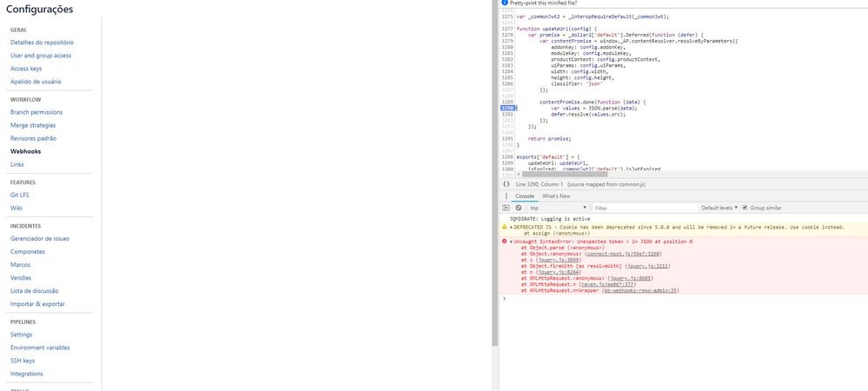
Task: Open User and group access
Action: coord(41,56)
